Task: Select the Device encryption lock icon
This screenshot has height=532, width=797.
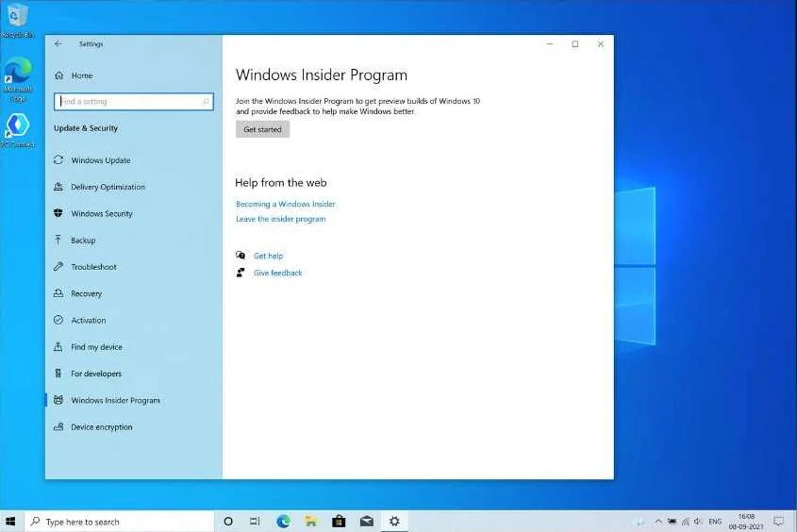Action: coord(58,426)
